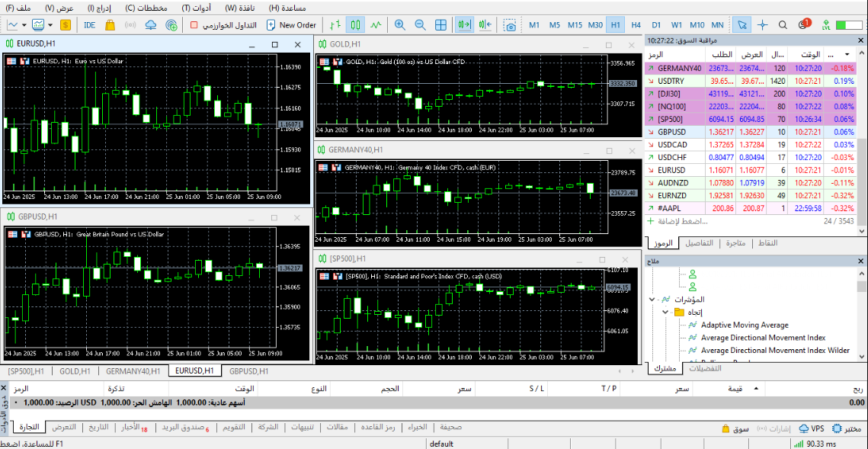Select the D1 timeframe
868x449 pixels.
(656, 25)
